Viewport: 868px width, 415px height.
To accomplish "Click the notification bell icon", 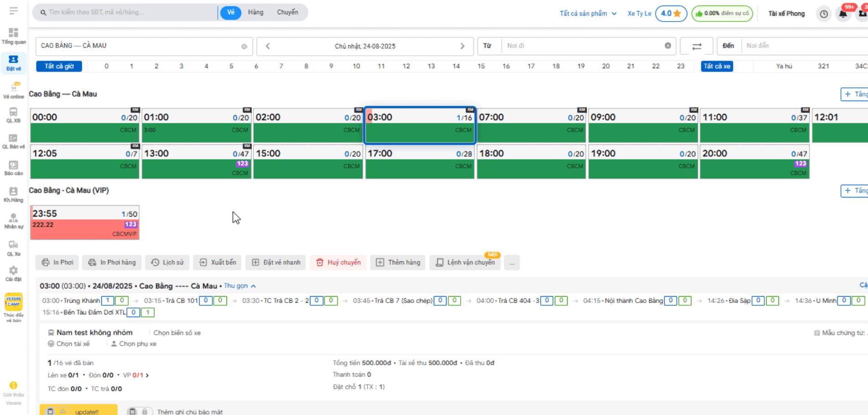I will 843,14.
